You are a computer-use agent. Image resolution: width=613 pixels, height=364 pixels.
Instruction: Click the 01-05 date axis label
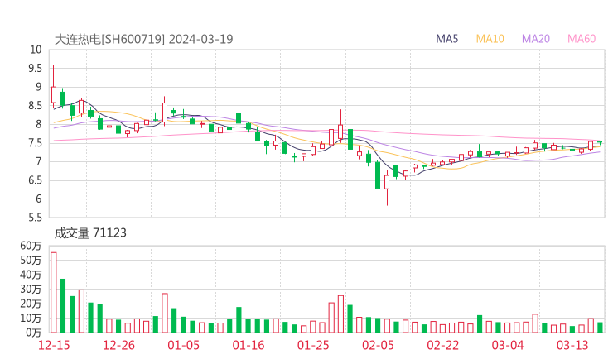click(183, 345)
